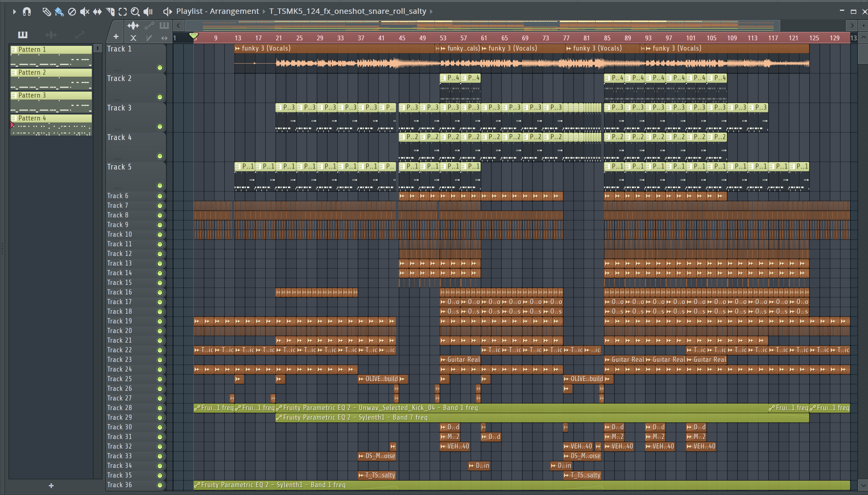
Task: Click the vertical scrollbar up arrow
Action: point(863,37)
